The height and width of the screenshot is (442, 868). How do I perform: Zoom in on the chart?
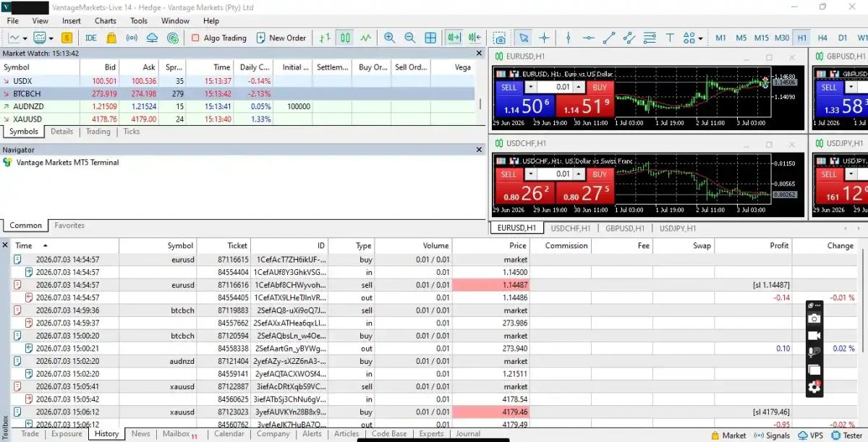[x=389, y=38]
